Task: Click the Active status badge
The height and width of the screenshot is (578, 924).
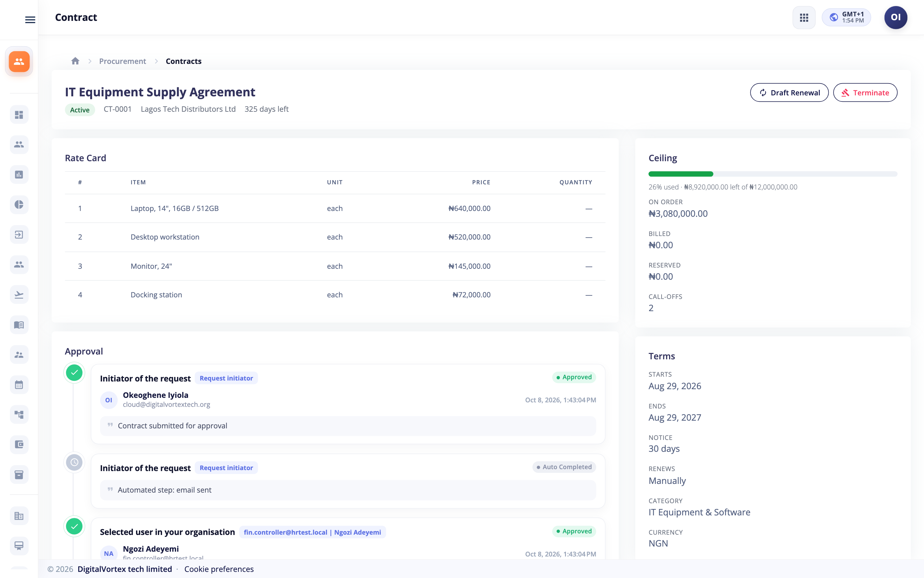Action: (x=80, y=110)
